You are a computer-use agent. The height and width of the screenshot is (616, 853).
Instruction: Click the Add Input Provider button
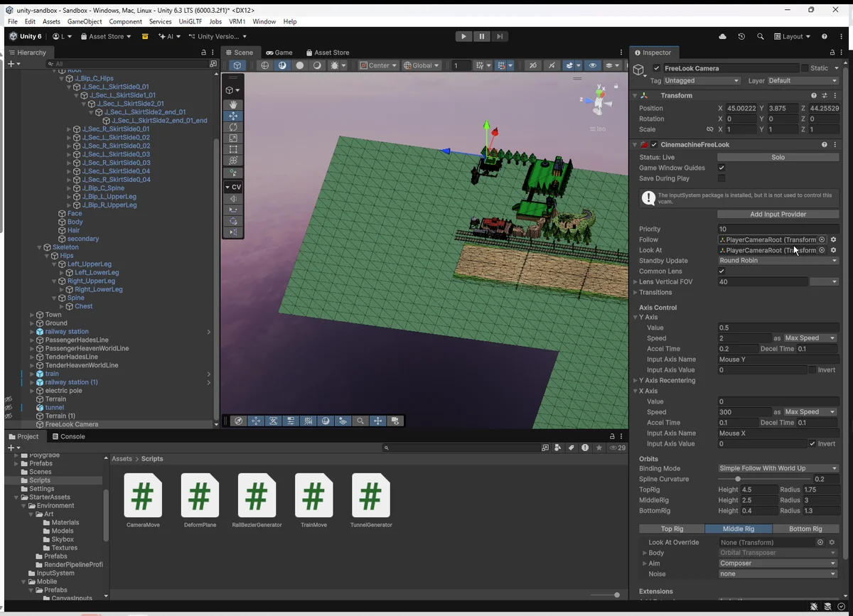click(x=778, y=214)
